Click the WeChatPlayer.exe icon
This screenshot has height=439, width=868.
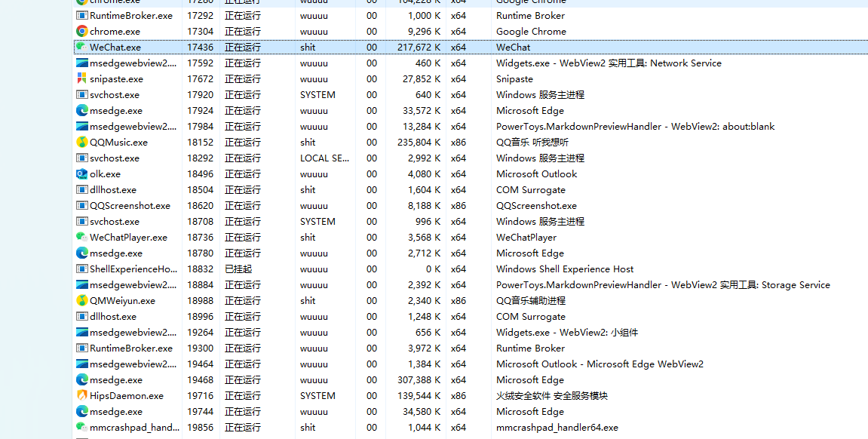[82, 237]
